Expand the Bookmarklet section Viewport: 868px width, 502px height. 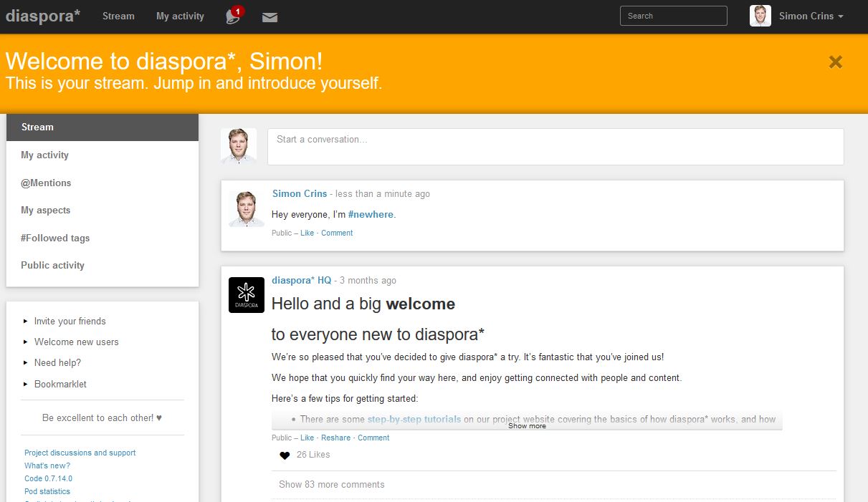pos(60,384)
